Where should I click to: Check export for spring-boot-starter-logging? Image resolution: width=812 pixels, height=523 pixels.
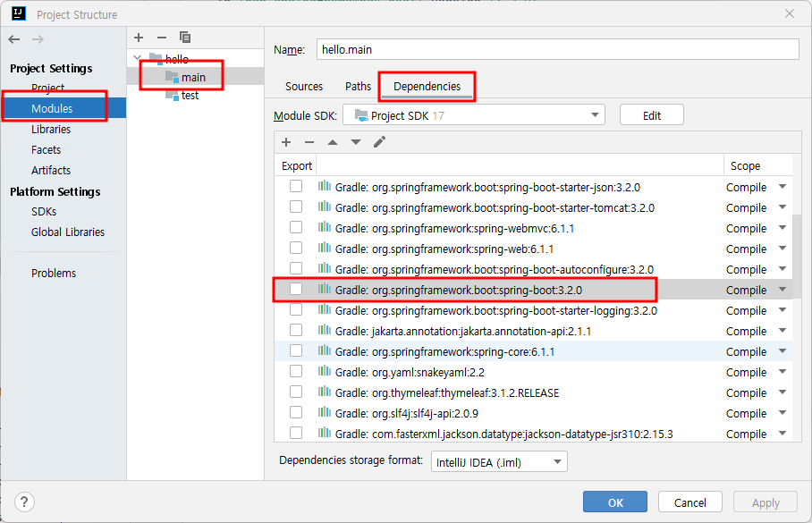click(x=296, y=309)
